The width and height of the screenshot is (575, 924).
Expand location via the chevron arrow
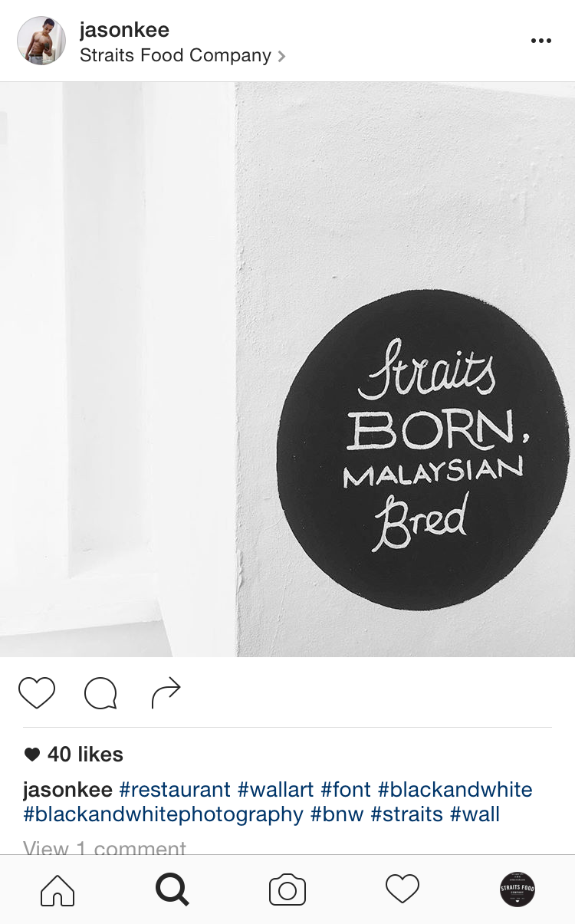pos(281,56)
